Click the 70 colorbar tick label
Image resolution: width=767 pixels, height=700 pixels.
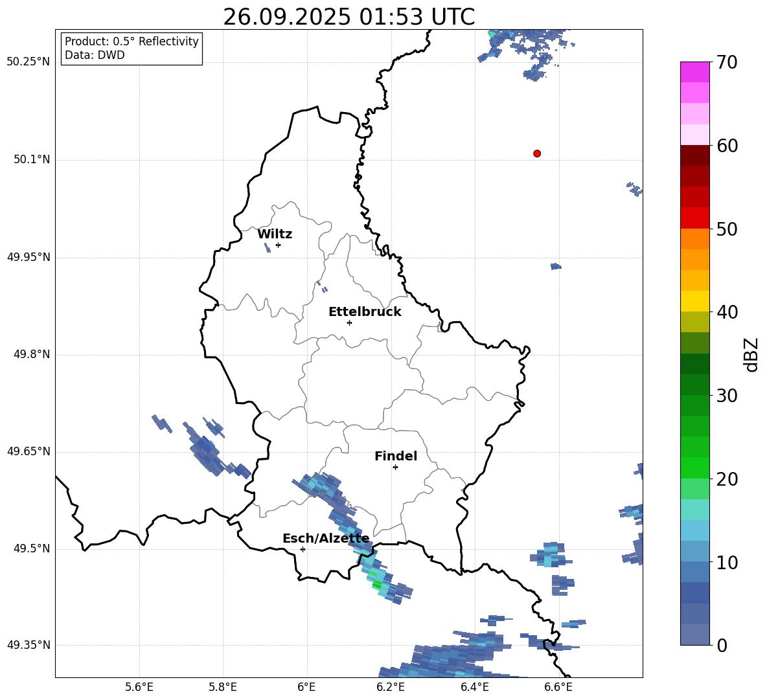pos(727,62)
